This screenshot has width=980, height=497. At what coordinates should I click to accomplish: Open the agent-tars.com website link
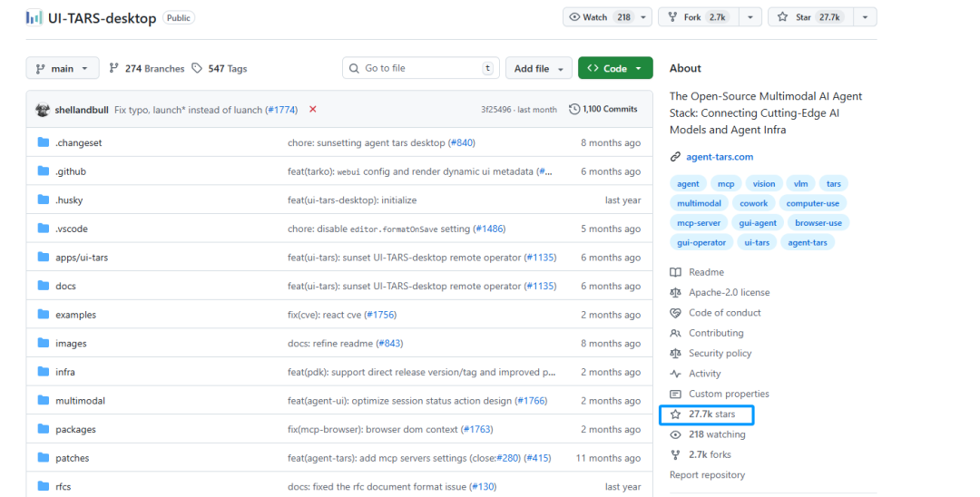720,157
